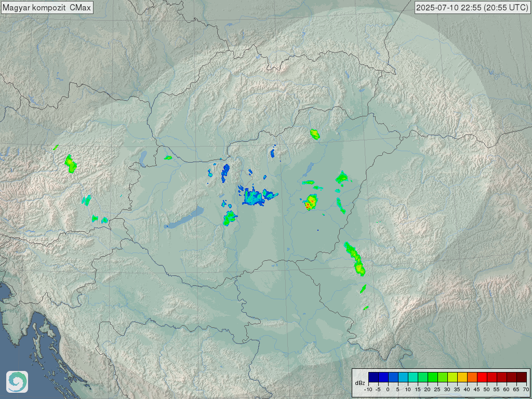This screenshot has width=532, height=399.
Task: Pick the sea green 15 to 20 swatch
Action: [x=423, y=377]
